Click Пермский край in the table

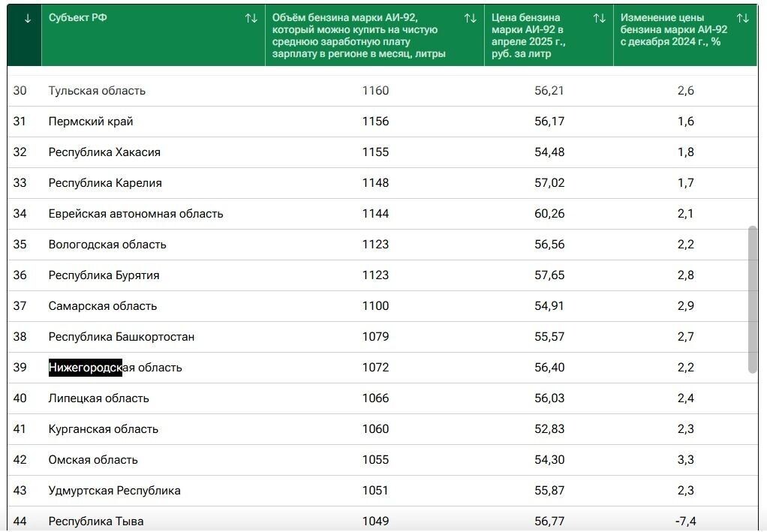point(91,122)
